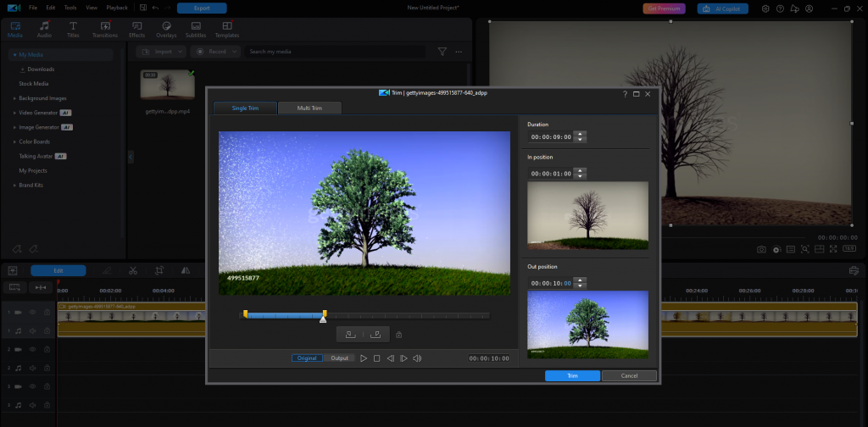
Task: Select the split scissors tool in timeline toolbar
Action: (133, 270)
